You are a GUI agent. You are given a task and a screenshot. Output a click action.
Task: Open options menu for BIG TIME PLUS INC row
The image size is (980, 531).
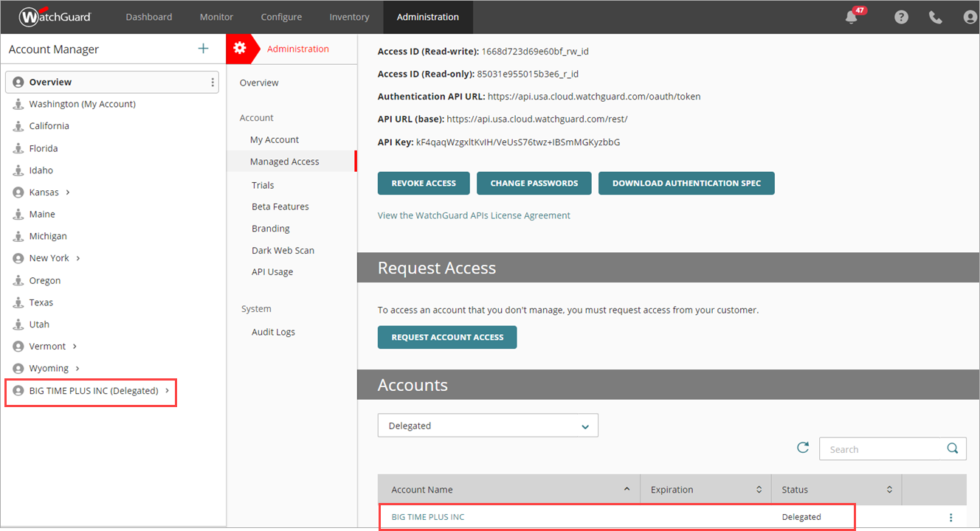[951, 516]
